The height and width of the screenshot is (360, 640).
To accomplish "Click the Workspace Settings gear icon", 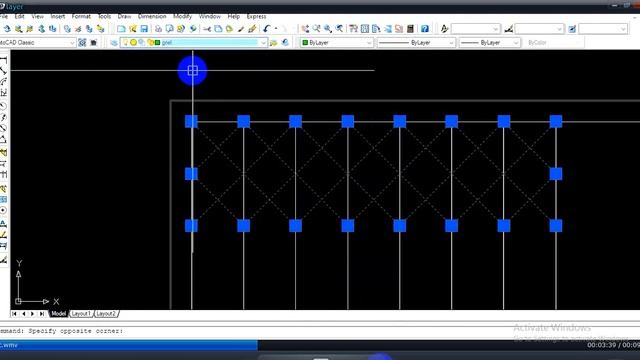I will [82, 42].
